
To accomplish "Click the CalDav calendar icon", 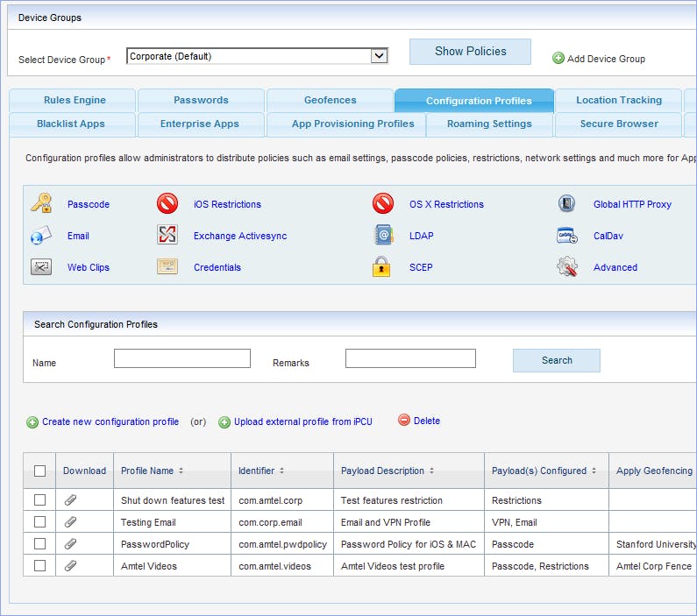I will (x=566, y=236).
